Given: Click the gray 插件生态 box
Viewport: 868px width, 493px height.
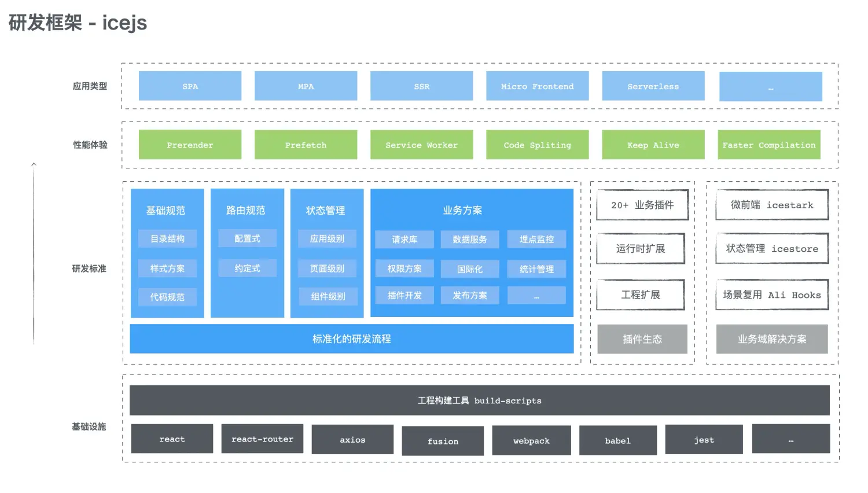Looking at the screenshot, I should 642,339.
